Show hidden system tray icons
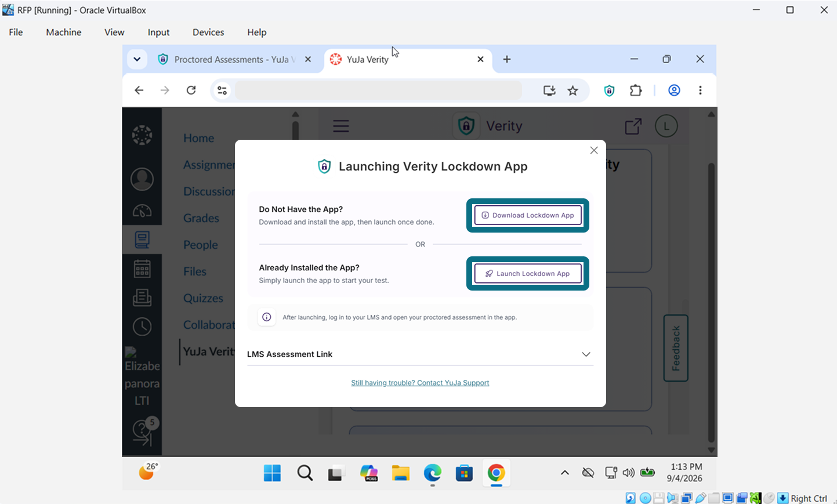The width and height of the screenshot is (837, 504). (x=564, y=473)
